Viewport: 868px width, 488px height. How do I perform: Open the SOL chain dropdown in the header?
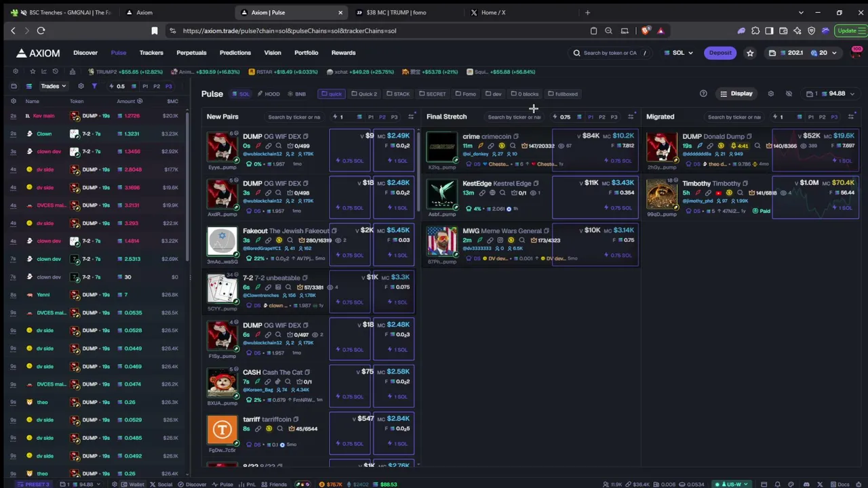[x=679, y=53]
